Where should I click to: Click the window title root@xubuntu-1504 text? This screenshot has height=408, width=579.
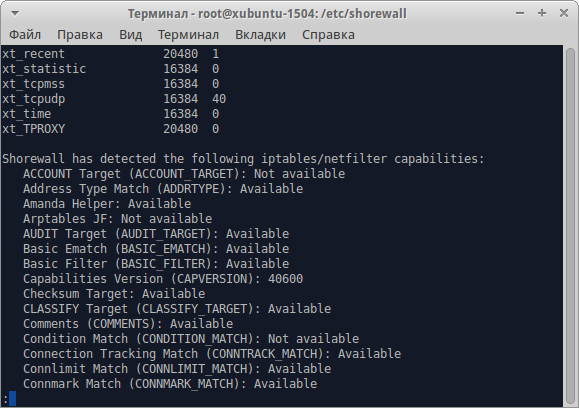pyautogui.click(x=256, y=14)
